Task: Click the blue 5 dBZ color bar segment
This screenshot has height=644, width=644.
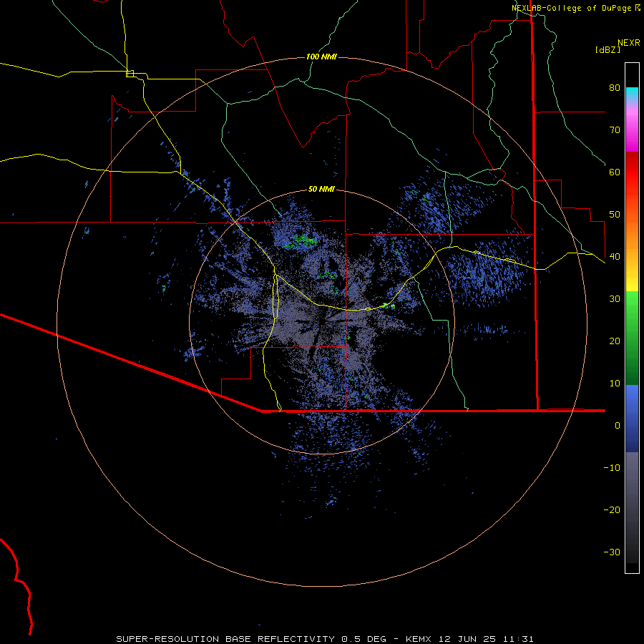Action: 632,404
